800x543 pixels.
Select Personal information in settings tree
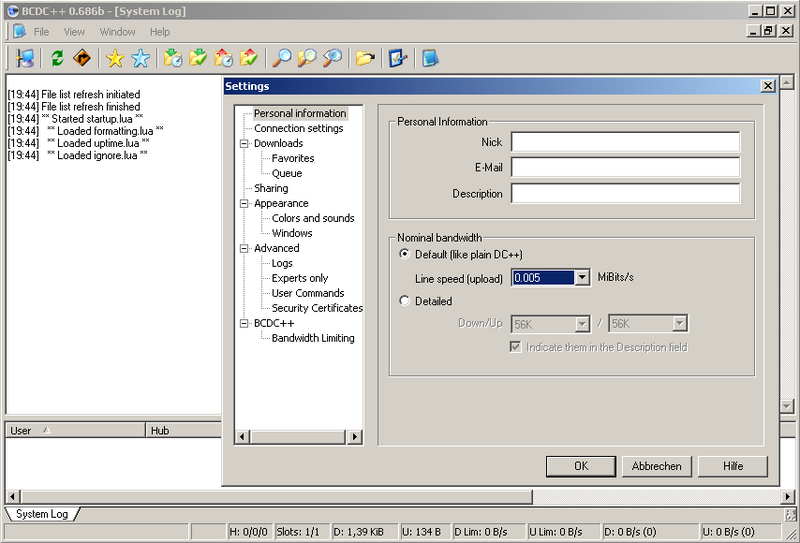pos(300,113)
